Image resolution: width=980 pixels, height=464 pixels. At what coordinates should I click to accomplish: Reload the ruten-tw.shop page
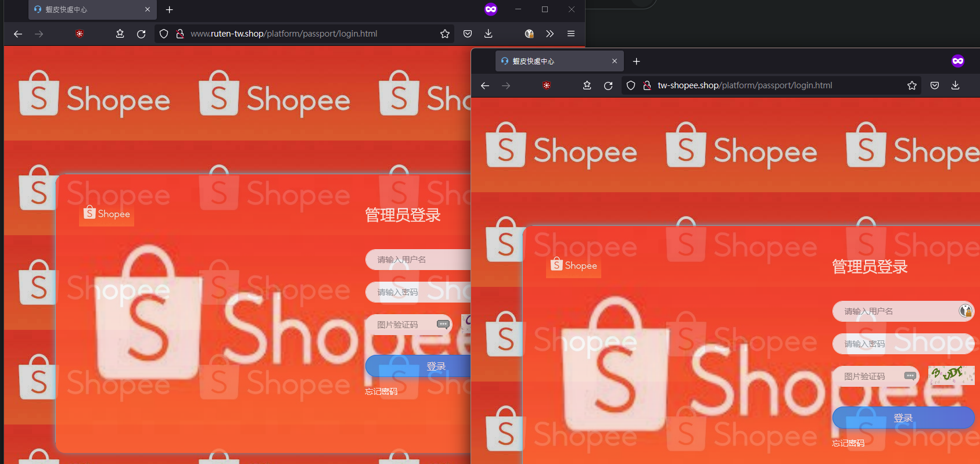click(x=141, y=34)
